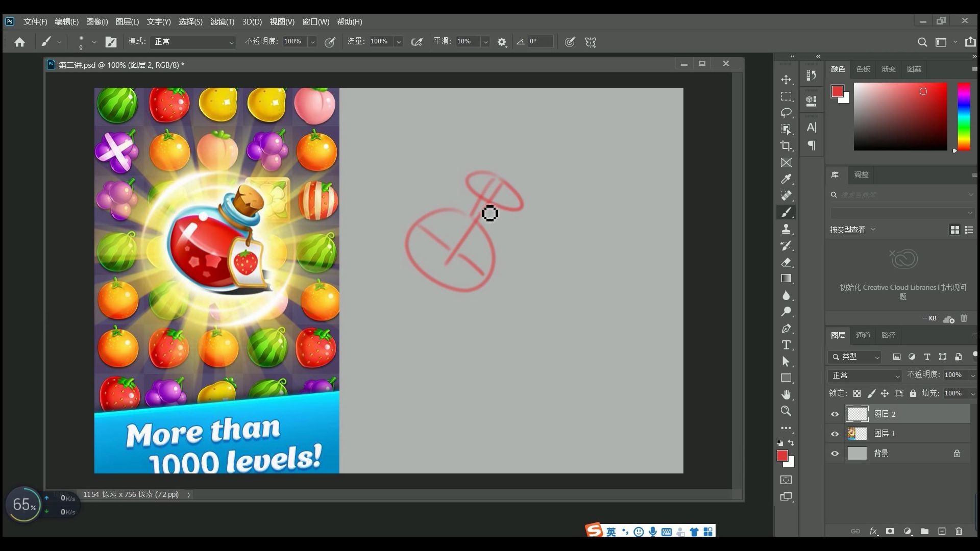Open the smoothing 平滑 dropdown arrow
Viewport: 980px width, 551px height.
(x=485, y=42)
